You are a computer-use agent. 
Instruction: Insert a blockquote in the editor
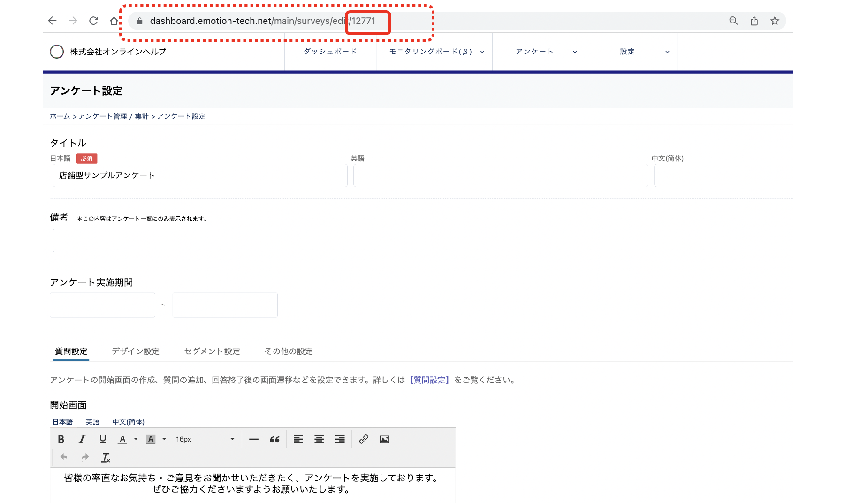[x=274, y=439]
